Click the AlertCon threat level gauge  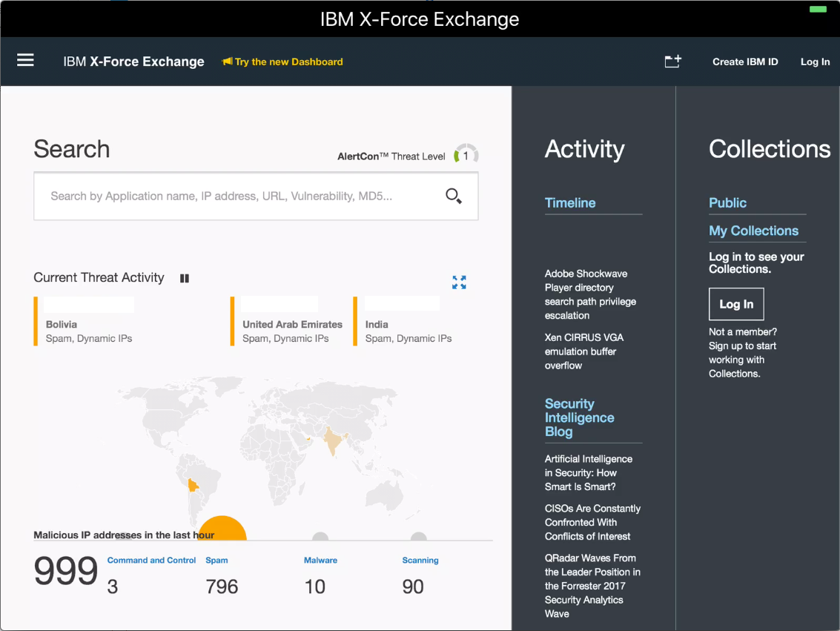pyautogui.click(x=466, y=155)
